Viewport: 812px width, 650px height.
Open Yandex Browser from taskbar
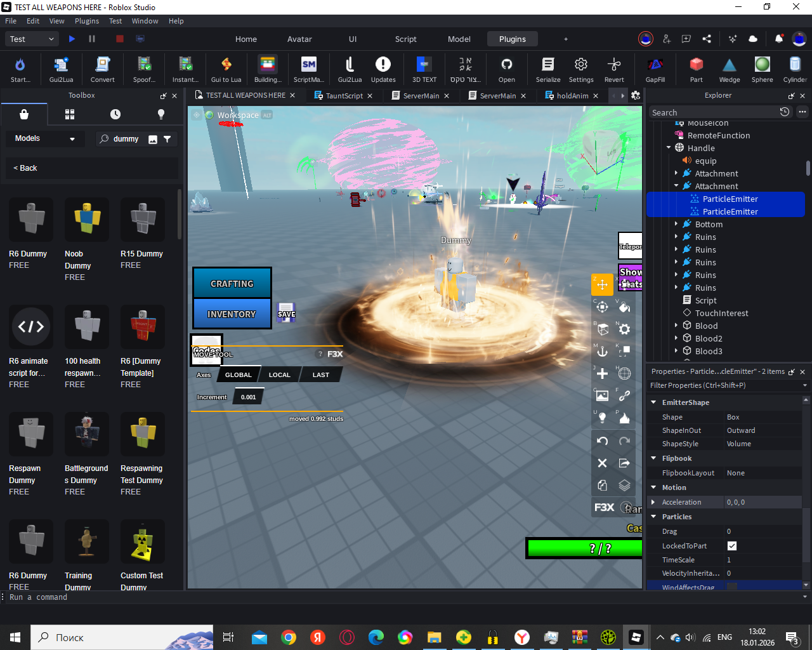click(522, 637)
